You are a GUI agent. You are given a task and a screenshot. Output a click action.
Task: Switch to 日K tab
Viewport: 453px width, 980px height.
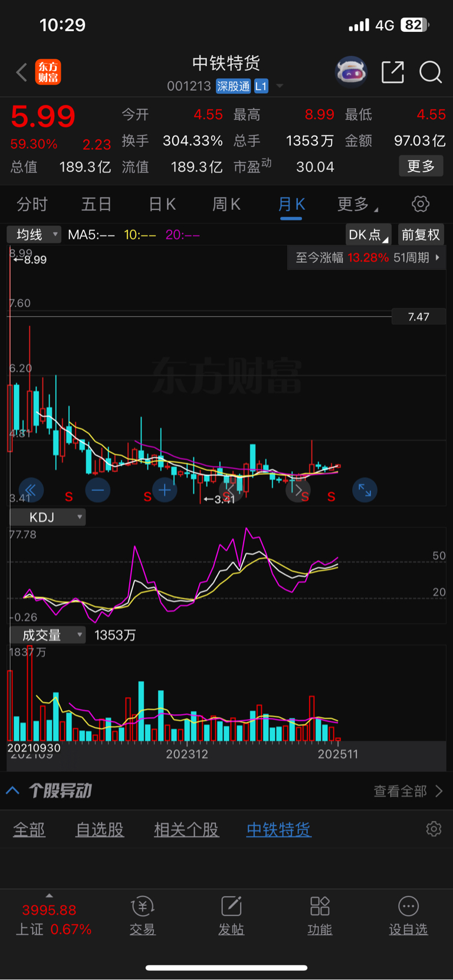pos(162,204)
